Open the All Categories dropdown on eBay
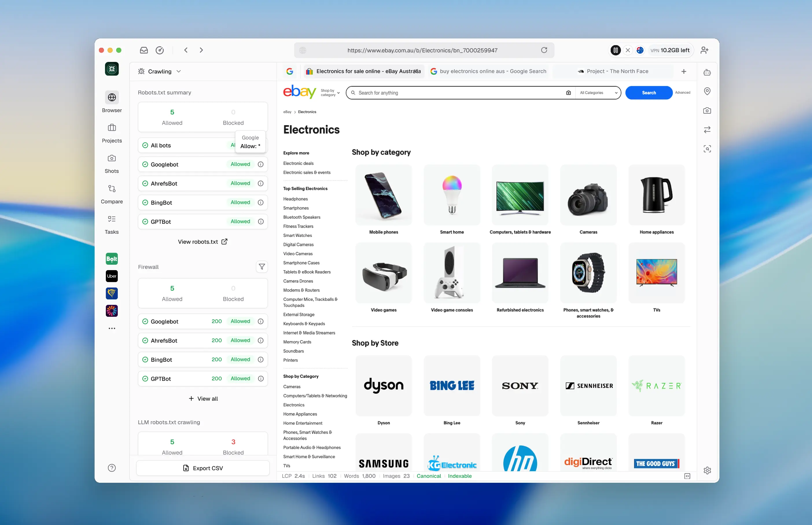Screen dimensions: 812x525 tap(598, 93)
